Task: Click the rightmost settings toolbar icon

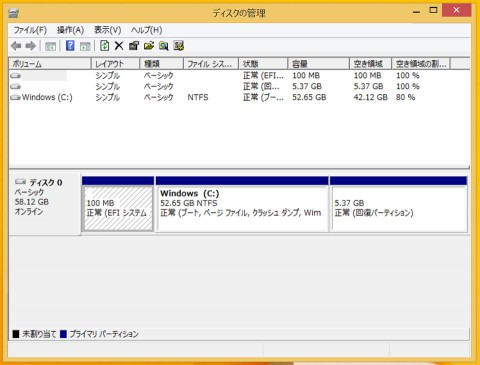Action: pyautogui.click(x=179, y=46)
